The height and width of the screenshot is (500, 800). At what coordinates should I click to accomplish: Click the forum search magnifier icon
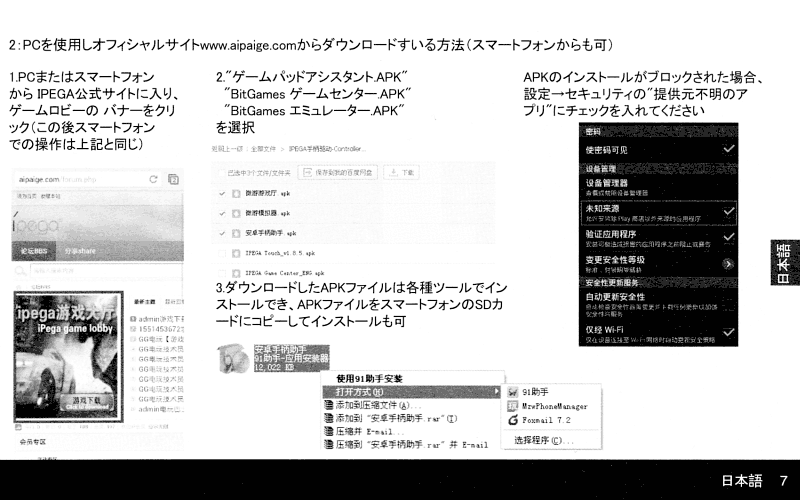point(20,271)
